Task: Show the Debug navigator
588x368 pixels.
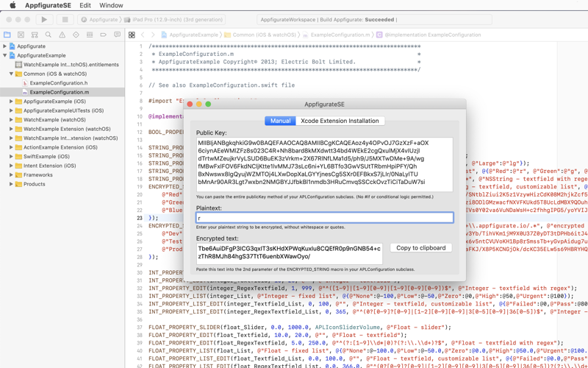Action: click(x=90, y=35)
